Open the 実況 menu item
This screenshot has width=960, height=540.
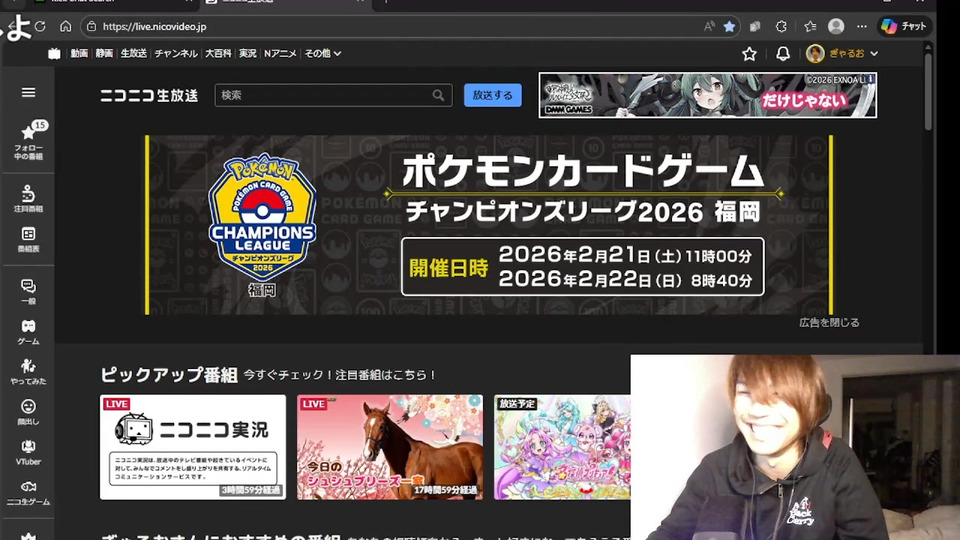pyautogui.click(x=247, y=53)
